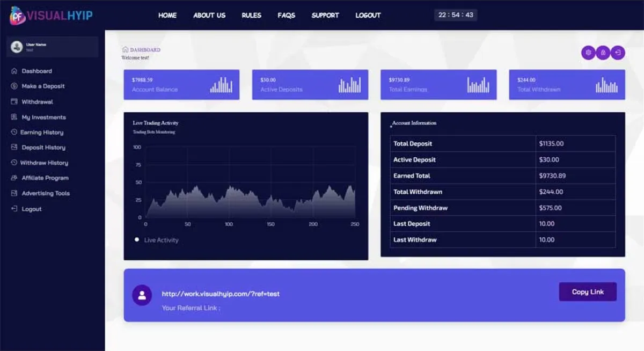The width and height of the screenshot is (644, 351).
Task: Click the Copy Link button
Action: pyautogui.click(x=588, y=292)
